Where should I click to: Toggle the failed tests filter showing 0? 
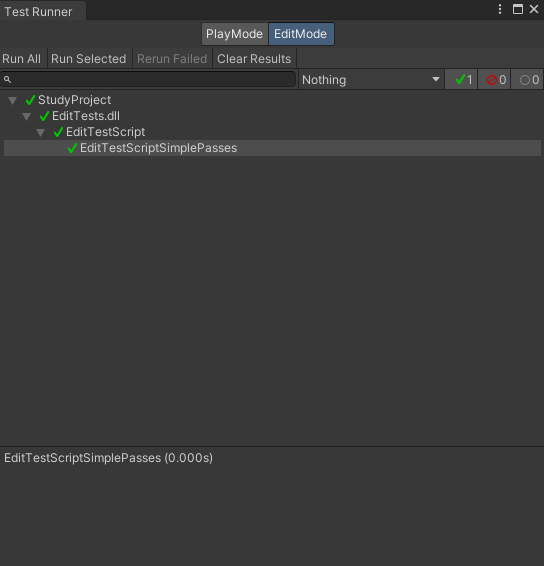coord(494,79)
